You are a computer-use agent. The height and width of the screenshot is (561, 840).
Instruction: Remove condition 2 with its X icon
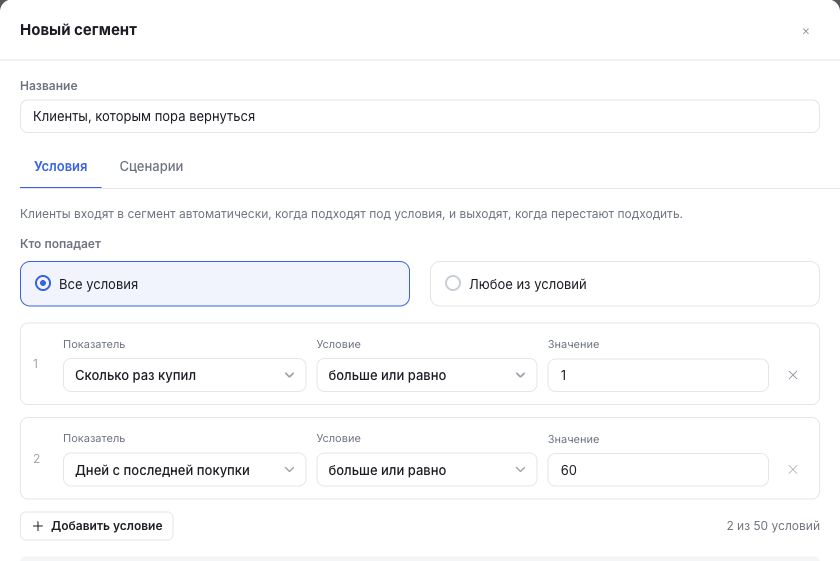tap(793, 470)
